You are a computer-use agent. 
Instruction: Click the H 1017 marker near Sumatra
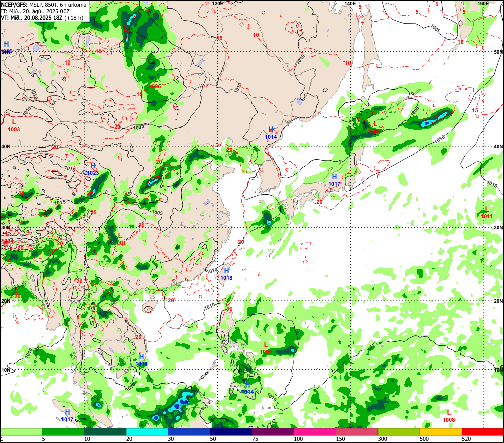(67, 415)
